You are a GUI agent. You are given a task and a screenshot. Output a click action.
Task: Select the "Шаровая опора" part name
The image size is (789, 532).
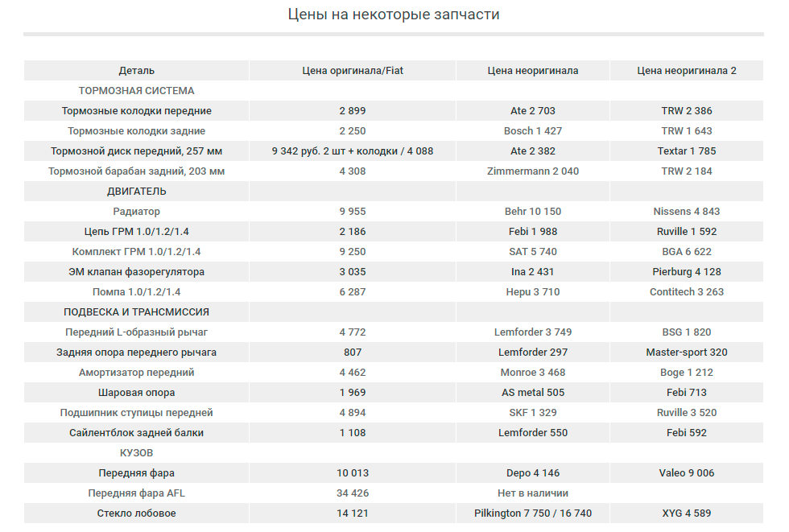[x=136, y=393]
